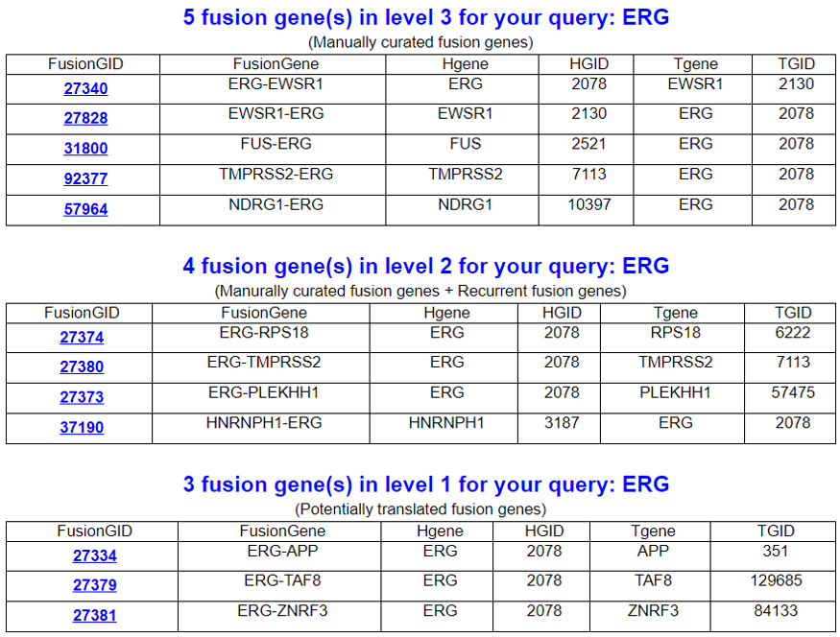Image resolution: width=840 pixels, height=637 pixels.
Task: Open ERG-ZNRF3 entry link 27381
Action: (x=94, y=616)
